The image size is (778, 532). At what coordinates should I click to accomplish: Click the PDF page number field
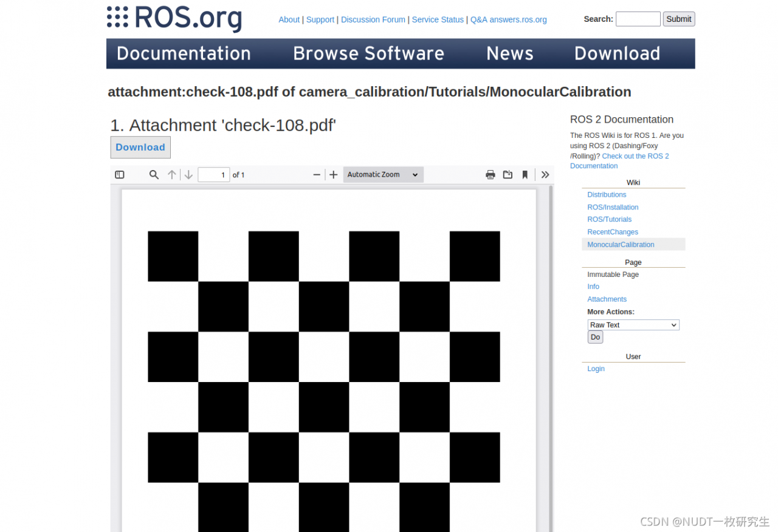click(213, 175)
